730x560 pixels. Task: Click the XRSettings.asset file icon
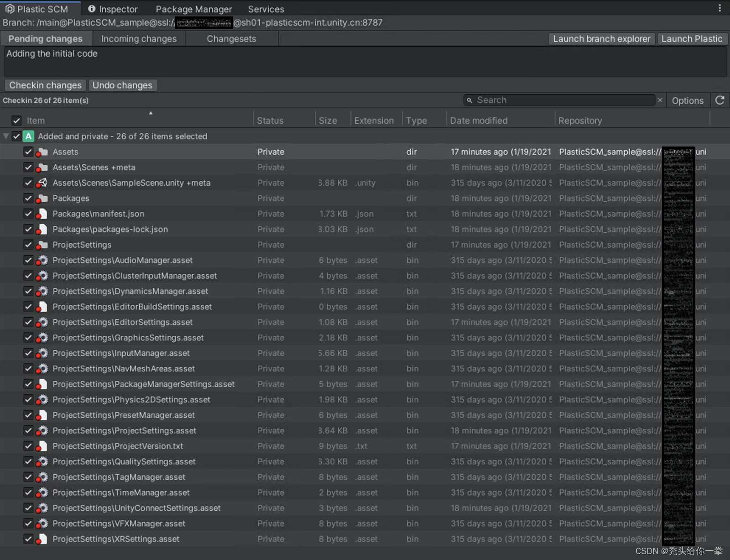click(x=42, y=539)
